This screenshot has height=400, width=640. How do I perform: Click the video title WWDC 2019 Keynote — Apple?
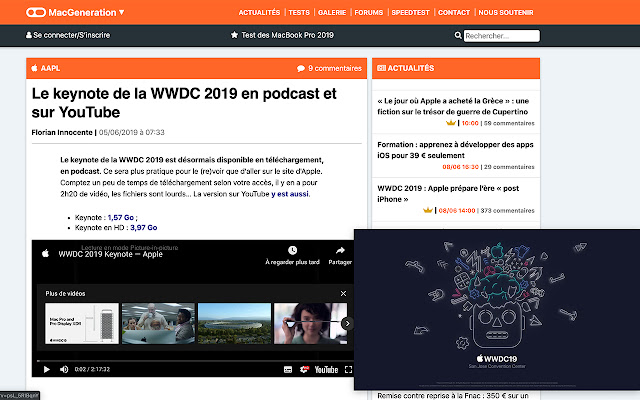111,254
